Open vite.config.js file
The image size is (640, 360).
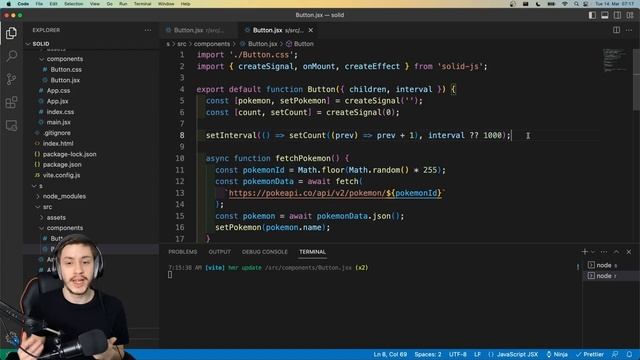coord(61,175)
